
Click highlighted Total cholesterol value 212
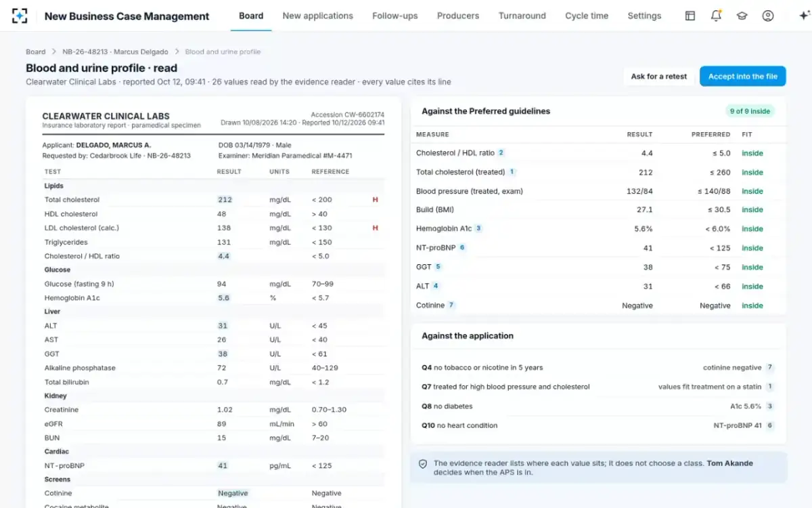225,200
